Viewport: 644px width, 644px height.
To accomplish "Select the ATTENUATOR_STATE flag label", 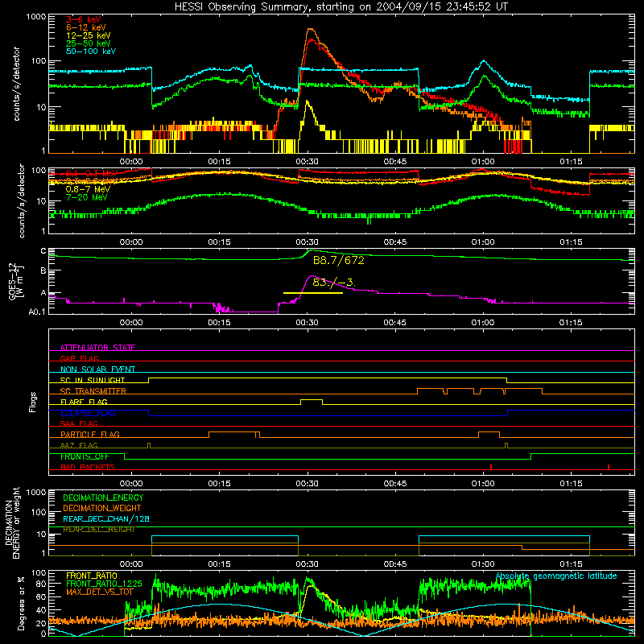I will click(x=97, y=348).
